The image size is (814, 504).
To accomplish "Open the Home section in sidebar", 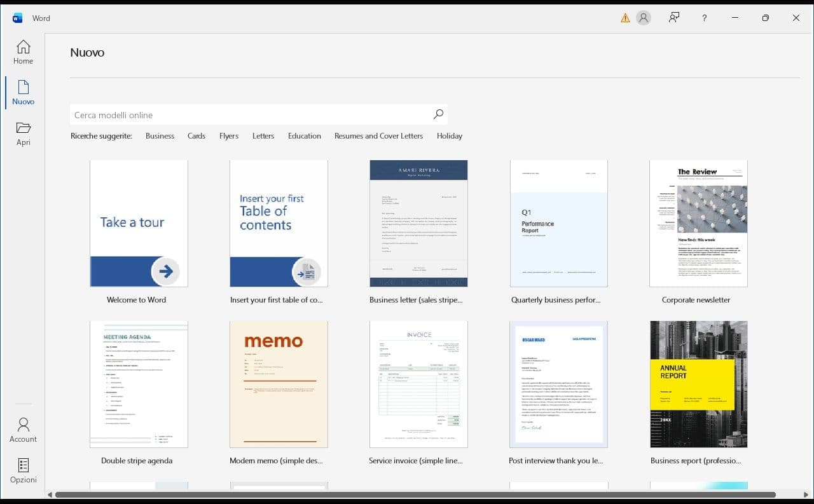I will click(23, 52).
